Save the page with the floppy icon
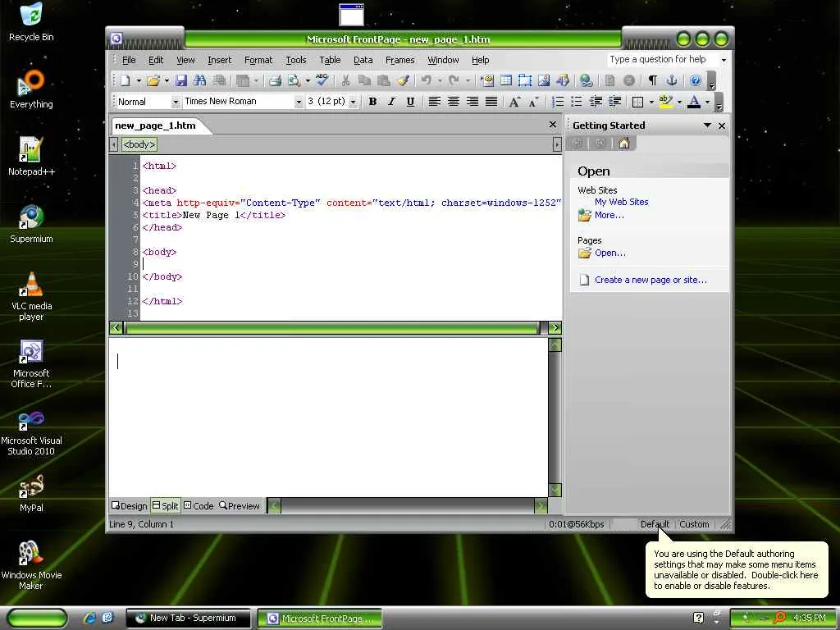 pos(181,81)
